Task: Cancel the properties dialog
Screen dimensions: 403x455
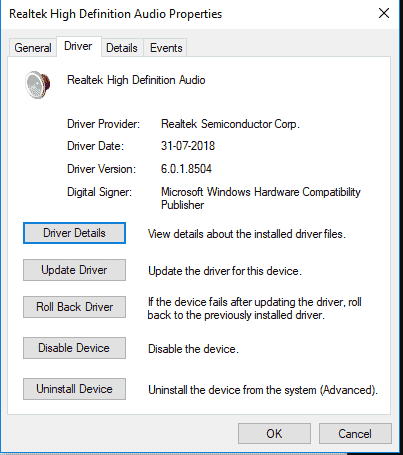Action: (355, 434)
